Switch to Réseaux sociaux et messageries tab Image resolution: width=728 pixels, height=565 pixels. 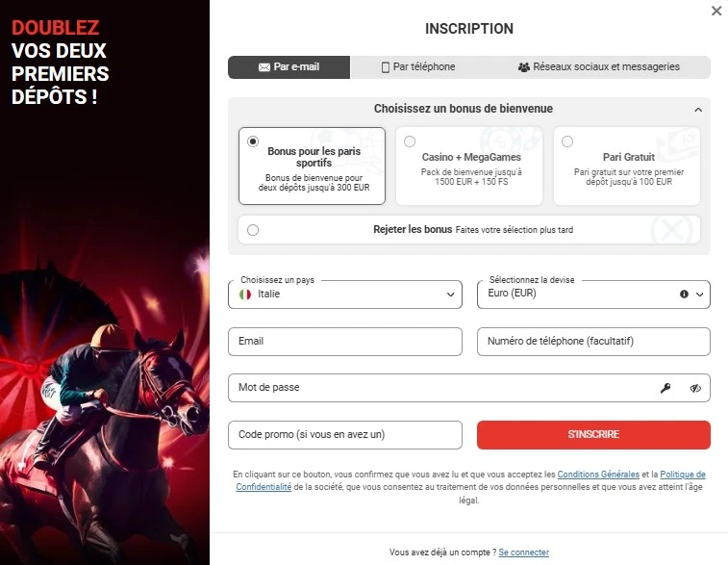598,67
